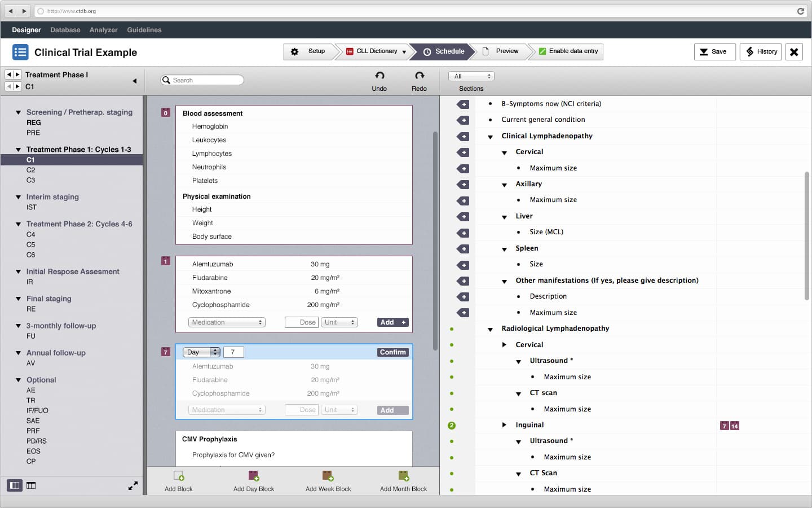Open the Database menu tab
812x508 pixels.
coord(65,30)
